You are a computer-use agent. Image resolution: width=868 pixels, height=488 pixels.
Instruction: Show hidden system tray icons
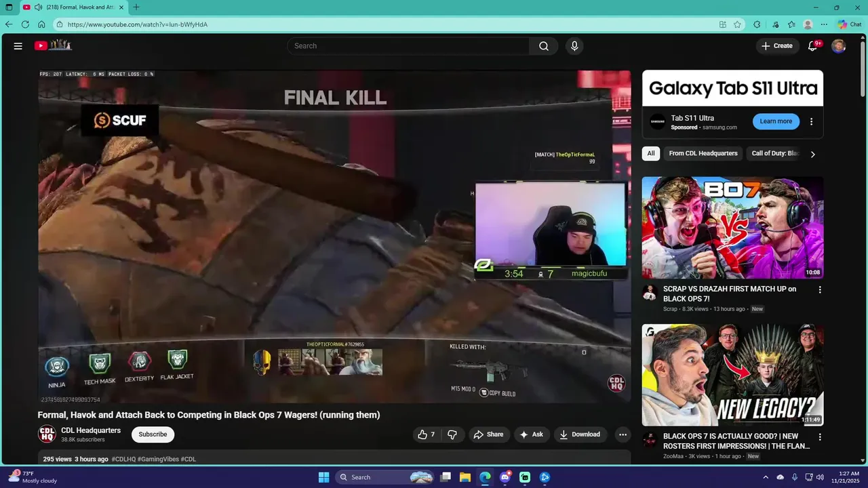(766, 477)
